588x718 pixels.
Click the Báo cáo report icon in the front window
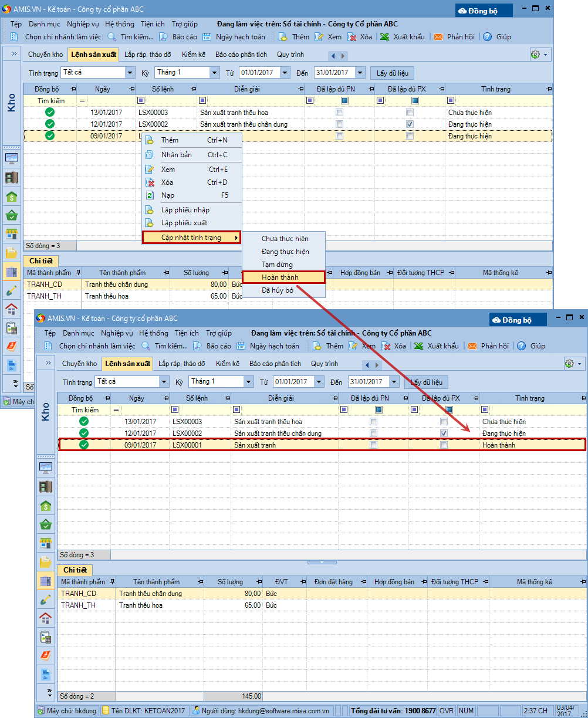(x=198, y=346)
